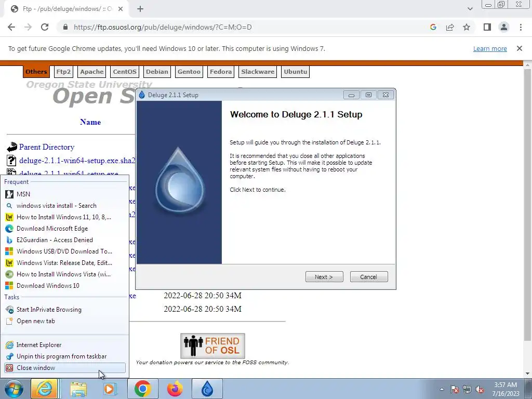Viewport: 532px width, 399px height.
Task: Go back in Chrome
Action: (x=11, y=27)
